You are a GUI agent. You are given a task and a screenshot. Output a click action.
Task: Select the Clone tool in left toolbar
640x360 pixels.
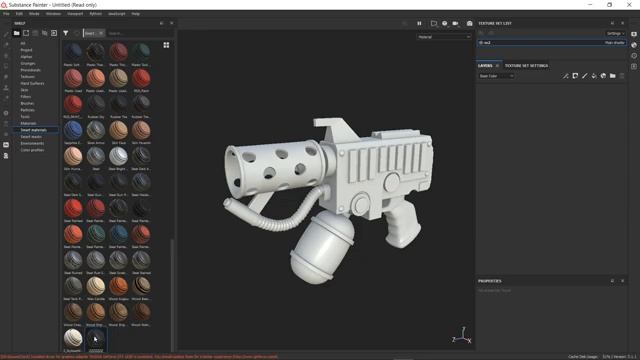6,87
